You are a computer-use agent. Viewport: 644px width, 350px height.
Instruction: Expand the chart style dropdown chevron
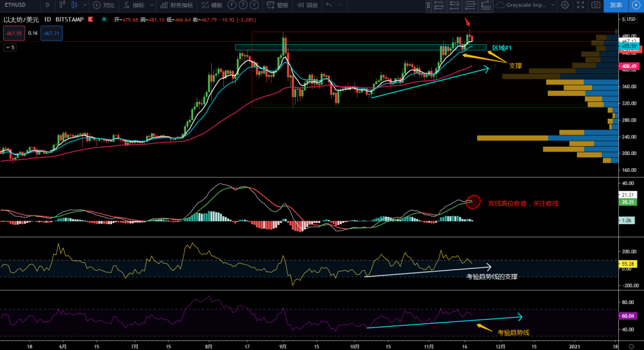click(x=85, y=5)
